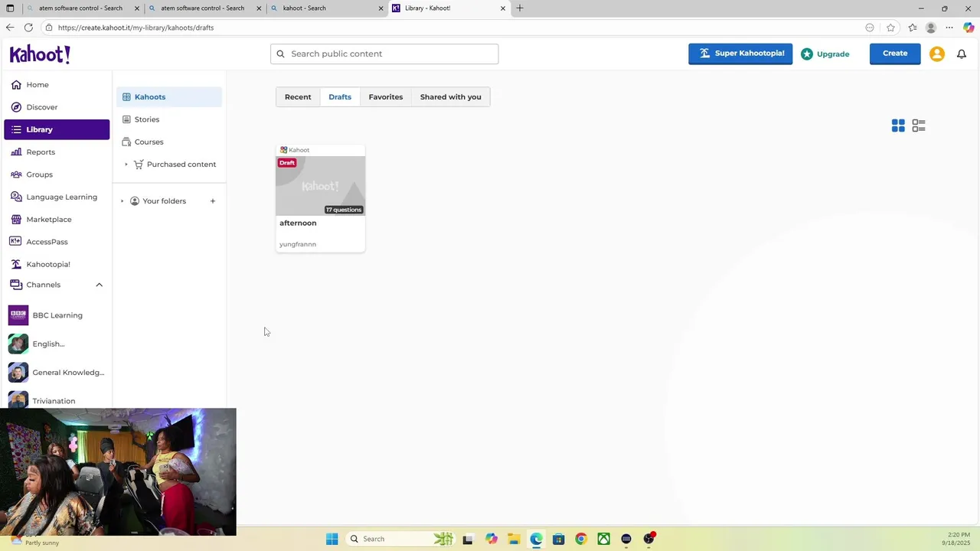Screen dimensions: 980x551
Task: Select Kahoots in library panel
Action: (x=169, y=97)
